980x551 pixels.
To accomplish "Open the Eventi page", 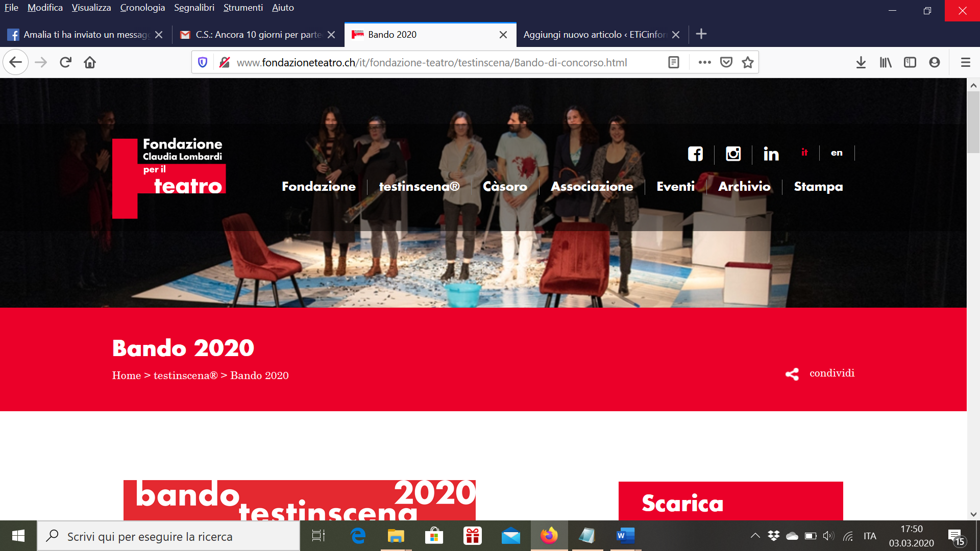I will (675, 187).
